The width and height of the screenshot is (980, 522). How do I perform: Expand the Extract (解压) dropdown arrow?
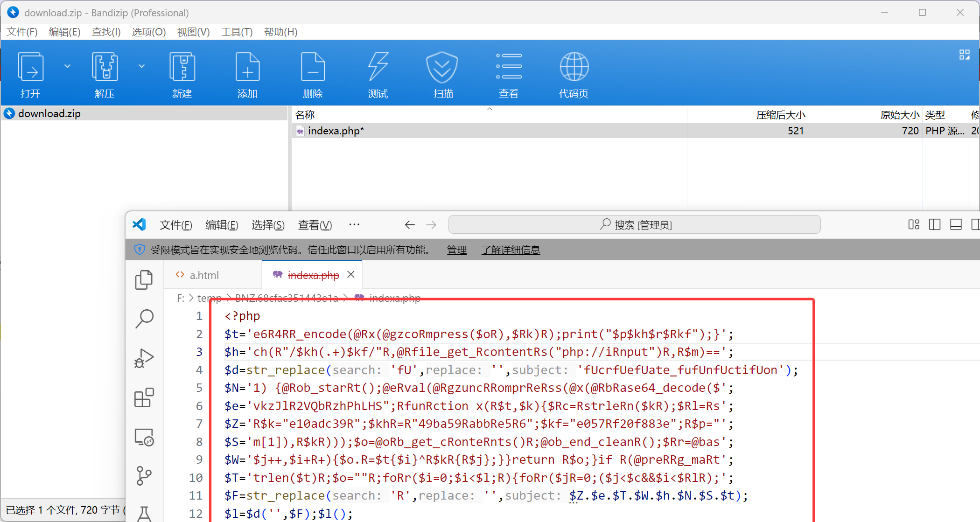(141, 66)
